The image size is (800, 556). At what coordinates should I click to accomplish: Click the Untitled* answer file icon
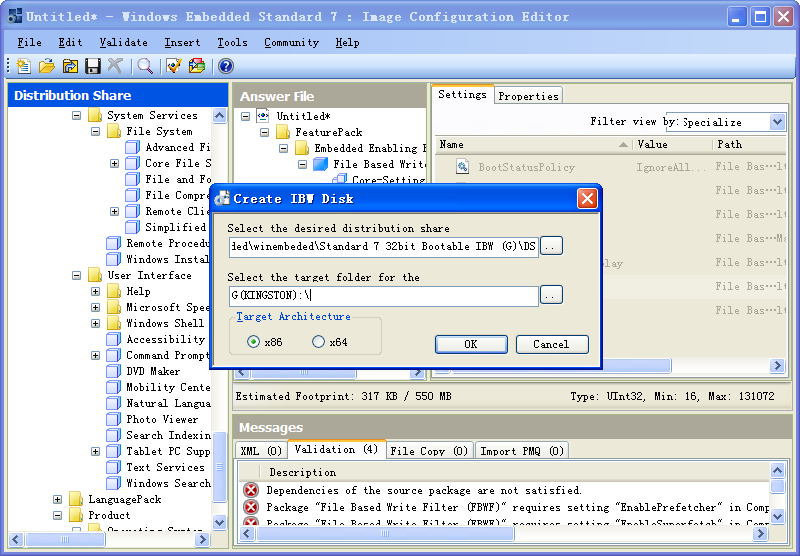coord(263,116)
